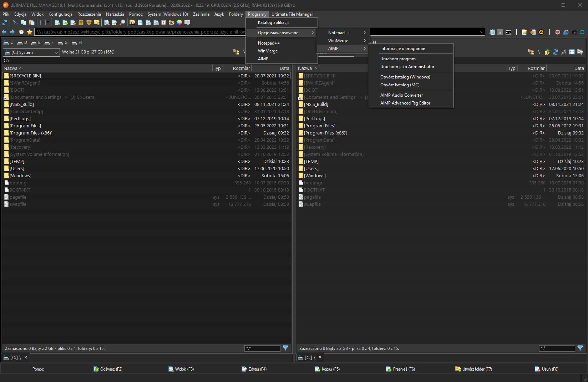Click the blue info gear icon
This screenshot has width=588, height=382.
(x=566, y=32)
